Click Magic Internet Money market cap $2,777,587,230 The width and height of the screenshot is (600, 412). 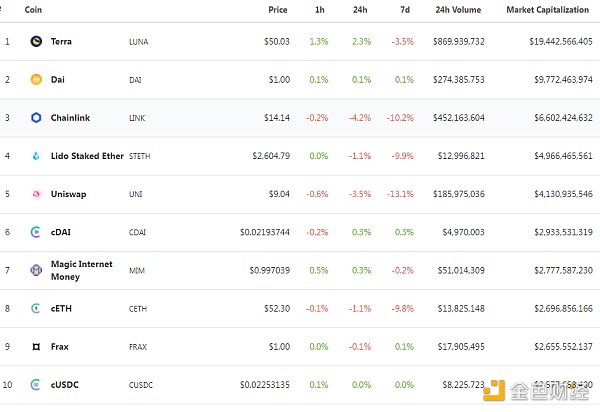(x=563, y=270)
